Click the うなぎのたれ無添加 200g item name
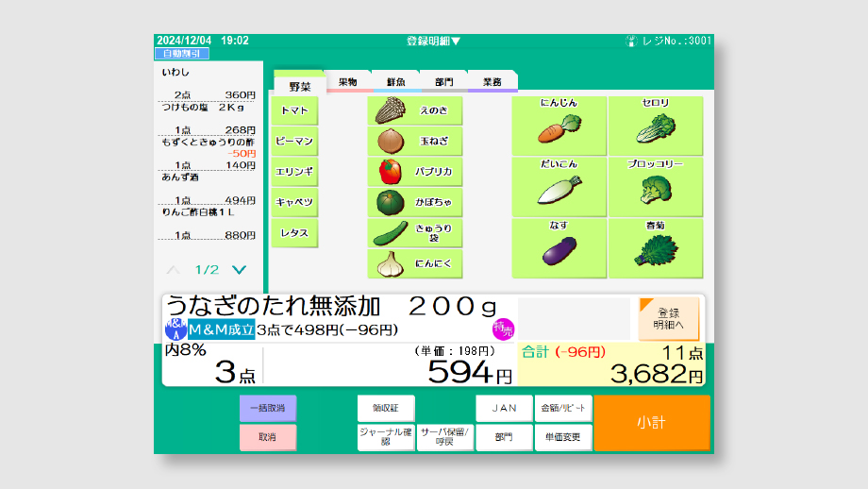Image resolution: width=868 pixels, height=489 pixels. click(331, 306)
